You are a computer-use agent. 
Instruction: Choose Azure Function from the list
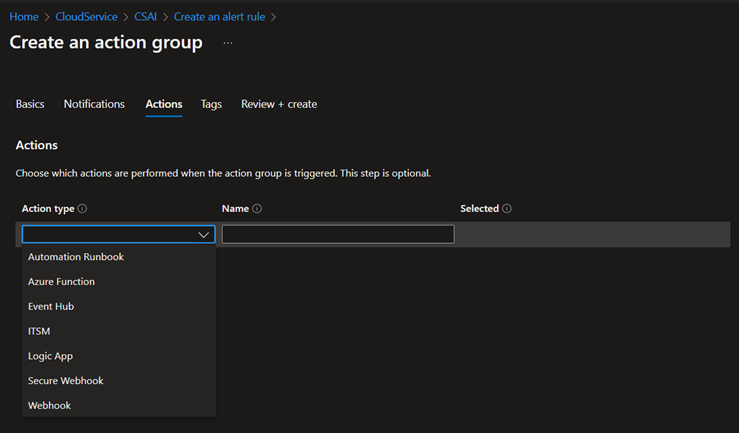[x=119, y=282]
